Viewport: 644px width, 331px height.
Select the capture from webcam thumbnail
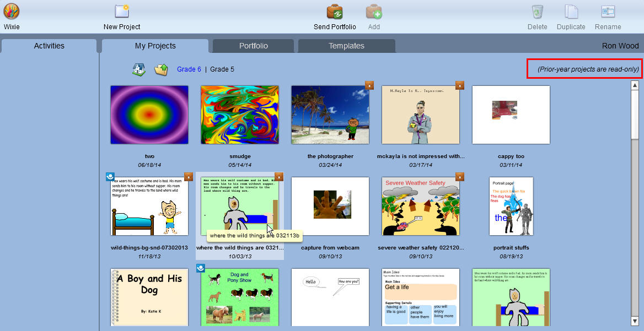[x=330, y=207]
